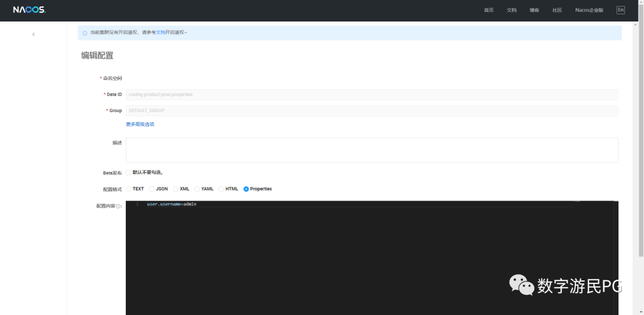The image size is (644, 315).
Task: Click the 编辑配置 heading
Action: (97, 55)
